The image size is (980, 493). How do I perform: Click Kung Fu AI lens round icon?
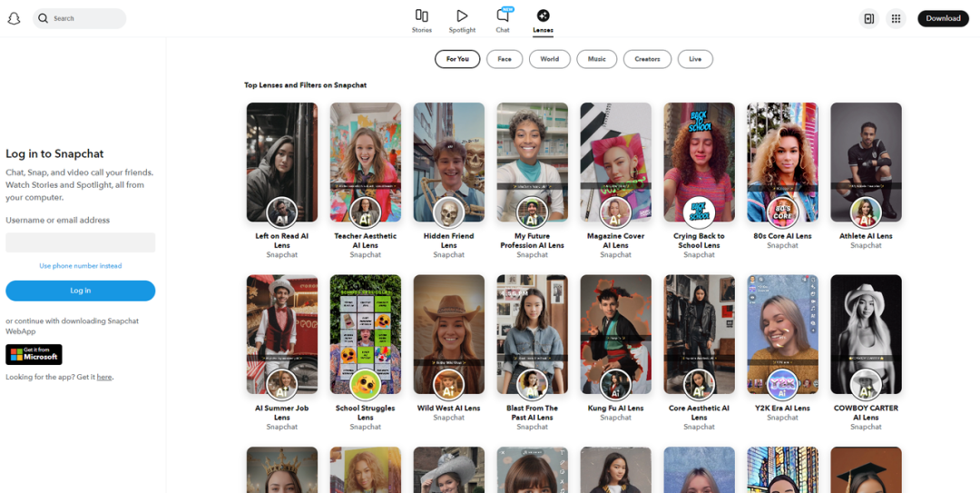click(x=615, y=385)
